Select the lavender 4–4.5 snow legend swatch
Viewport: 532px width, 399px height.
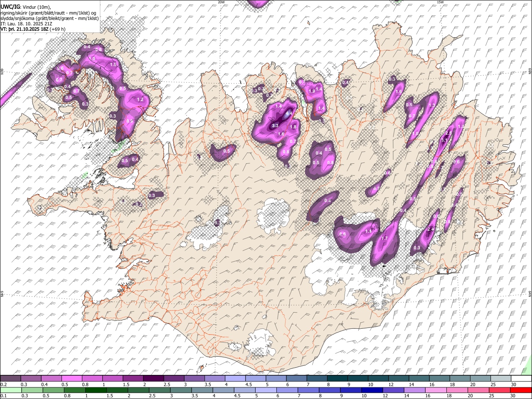coord(235,378)
